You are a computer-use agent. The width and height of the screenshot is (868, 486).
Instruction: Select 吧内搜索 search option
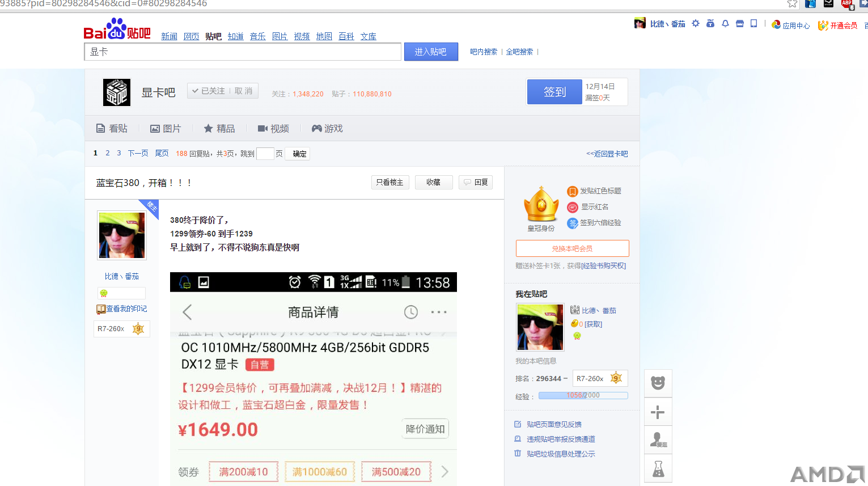click(484, 52)
